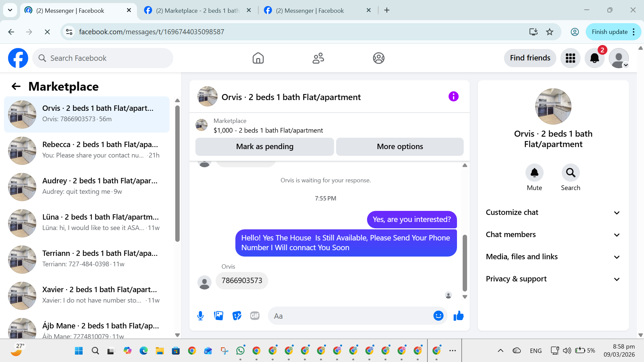Send a thumbs-up like
The width and height of the screenshot is (644, 362).
point(458,316)
